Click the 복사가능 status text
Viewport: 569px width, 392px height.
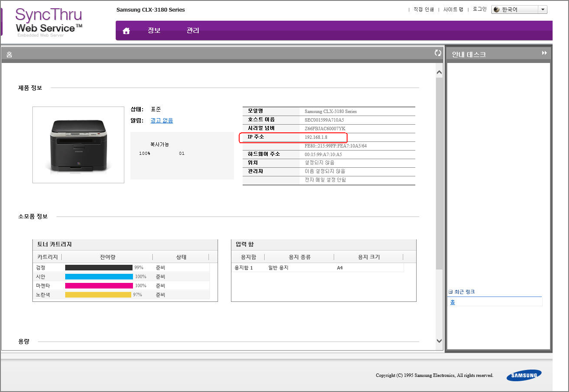(x=160, y=144)
